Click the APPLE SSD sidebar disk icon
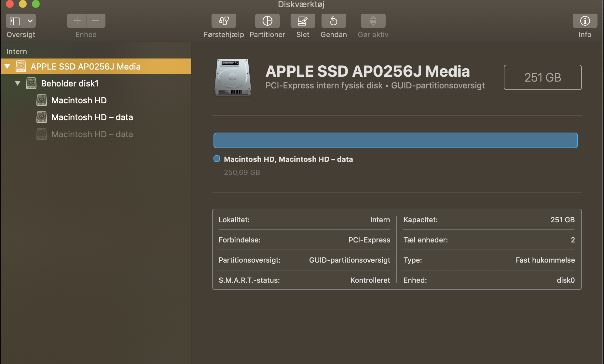604x364 pixels. point(21,66)
